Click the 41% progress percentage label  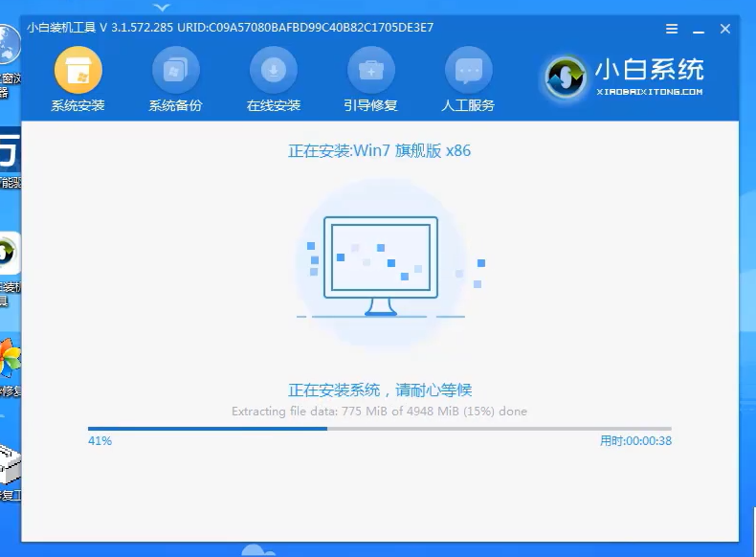100,441
